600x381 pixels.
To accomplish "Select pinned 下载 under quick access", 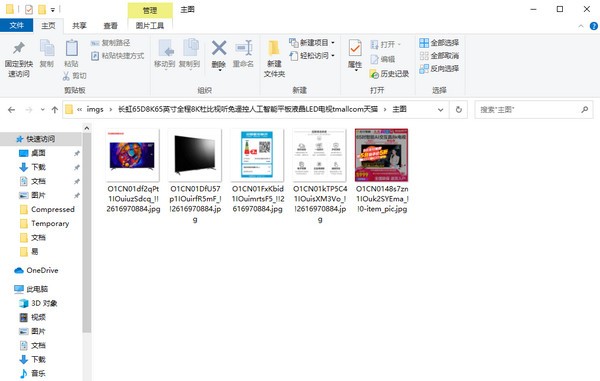I will [38, 167].
